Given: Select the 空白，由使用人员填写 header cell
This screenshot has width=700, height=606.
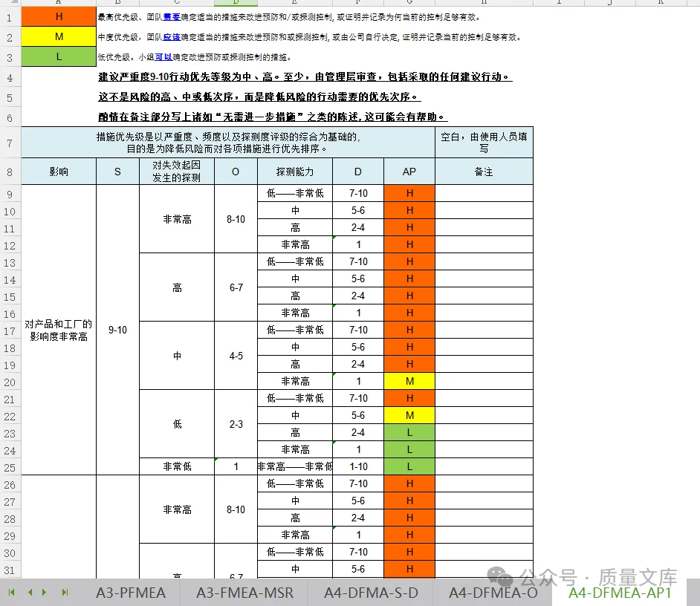Looking at the screenshot, I should 484,143.
